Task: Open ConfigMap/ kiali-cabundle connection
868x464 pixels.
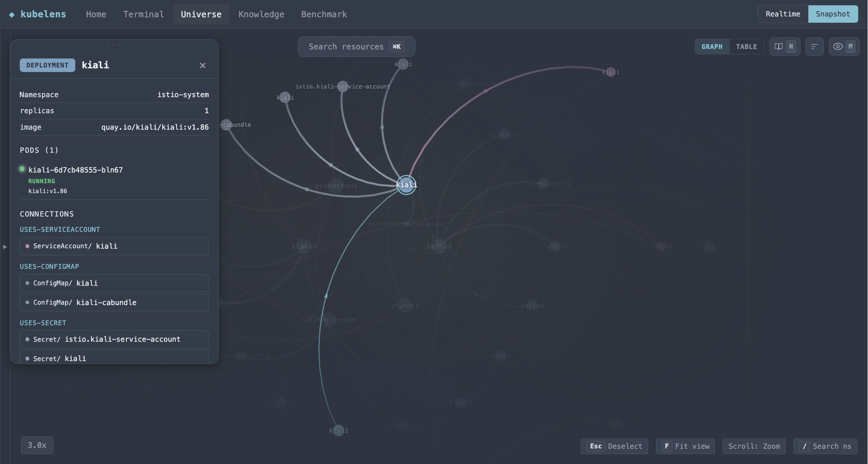Action: click(x=114, y=302)
